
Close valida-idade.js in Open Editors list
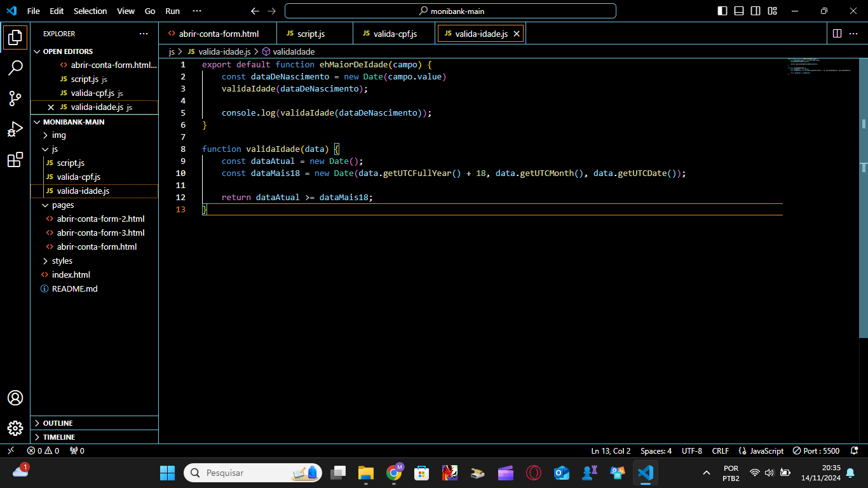51,107
